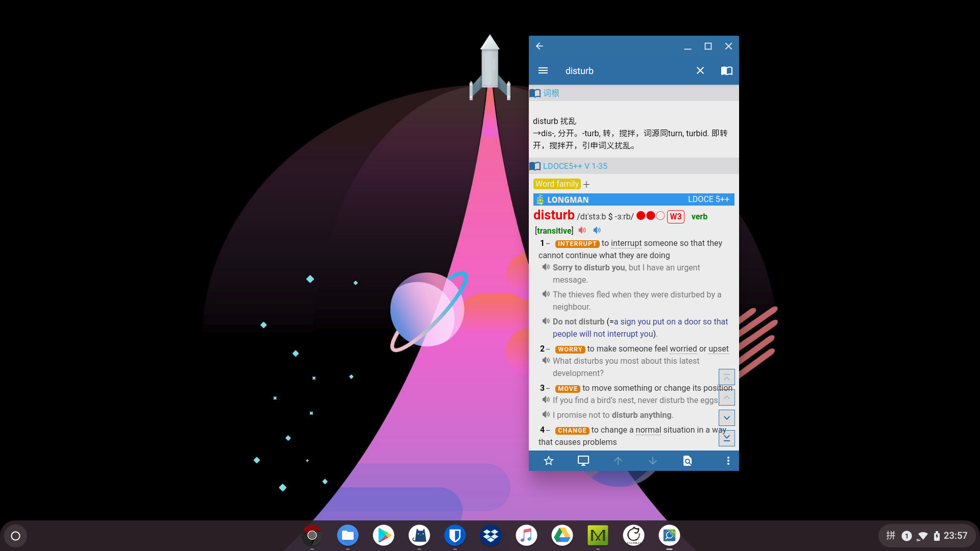Play audio for bird's nest sentence
This screenshot has height=551, width=980.
coord(546,399)
